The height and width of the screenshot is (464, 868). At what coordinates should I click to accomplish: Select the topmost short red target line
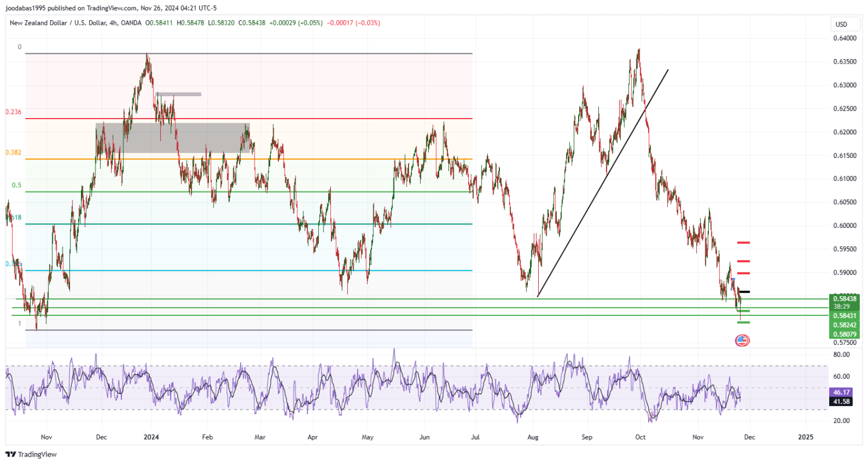tap(744, 242)
